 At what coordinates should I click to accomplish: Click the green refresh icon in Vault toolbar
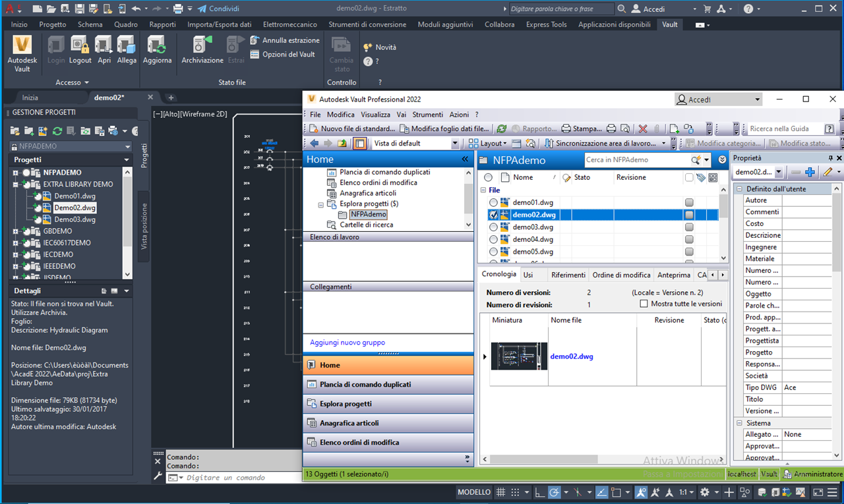click(502, 128)
